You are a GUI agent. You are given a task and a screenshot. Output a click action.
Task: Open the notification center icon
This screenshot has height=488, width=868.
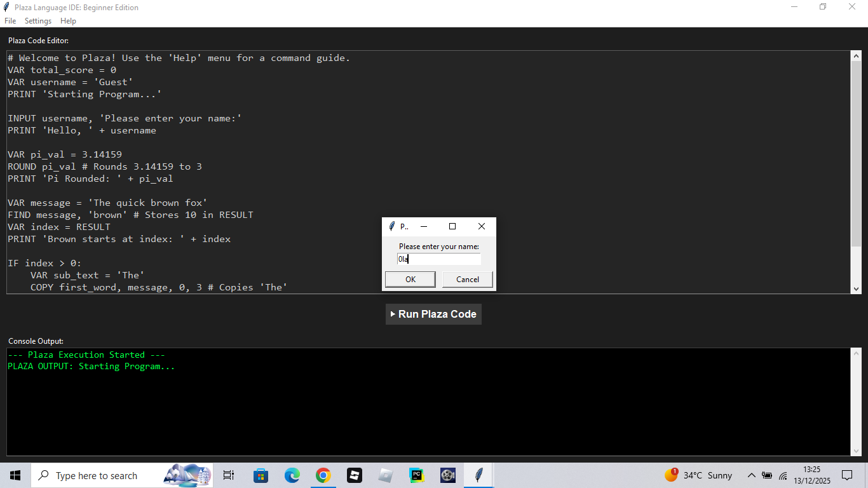point(847,475)
